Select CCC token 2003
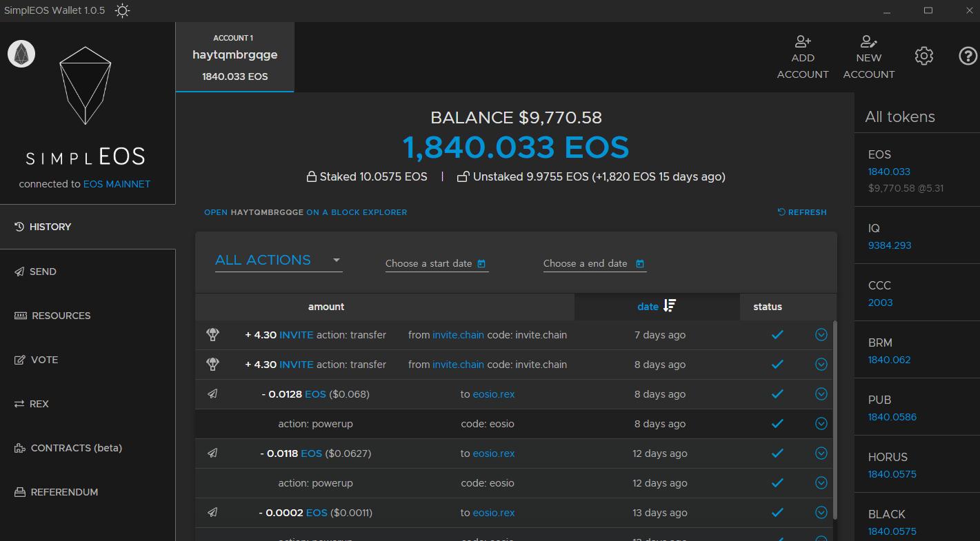980x541 pixels. coord(917,293)
